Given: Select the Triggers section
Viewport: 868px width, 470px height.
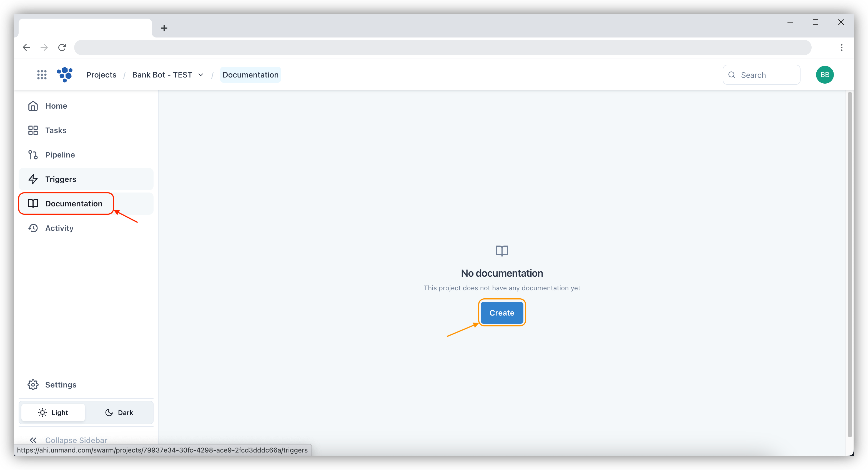Looking at the screenshot, I should click(61, 179).
